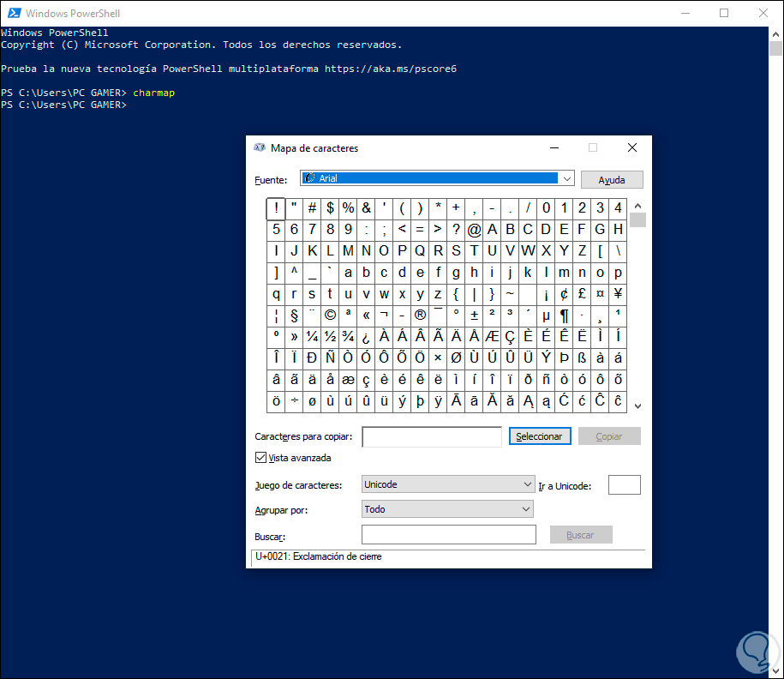This screenshot has height=679, width=784.
Task: Click the Mapa de caracteres title icon
Action: point(259,147)
